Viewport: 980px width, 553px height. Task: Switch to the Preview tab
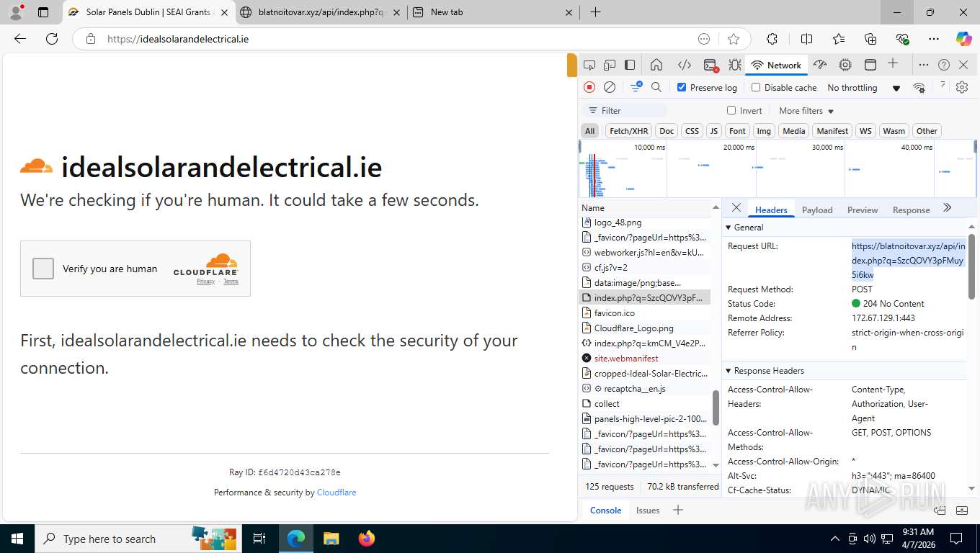click(x=863, y=210)
